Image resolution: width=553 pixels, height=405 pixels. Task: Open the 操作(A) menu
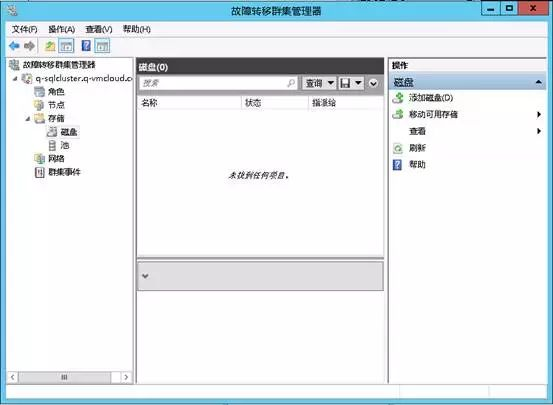[x=62, y=30]
